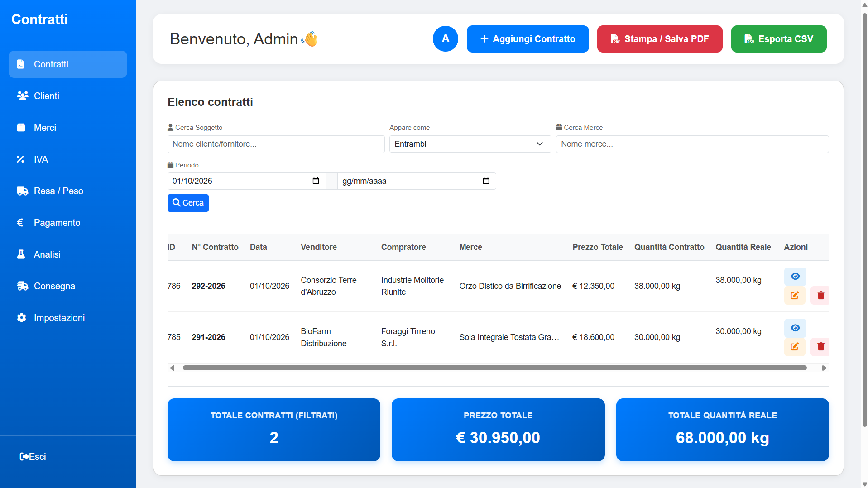This screenshot has width=868, height=488.
Task: Export the list with Esporta CSV
Action: pyautogui.click(x=779, y=39)
